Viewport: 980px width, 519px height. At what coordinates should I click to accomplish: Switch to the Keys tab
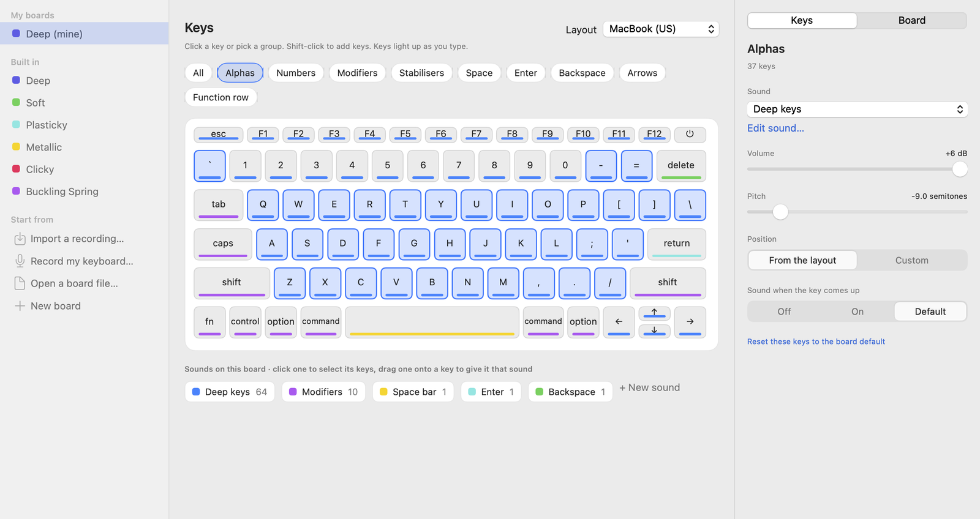[802, 20]
